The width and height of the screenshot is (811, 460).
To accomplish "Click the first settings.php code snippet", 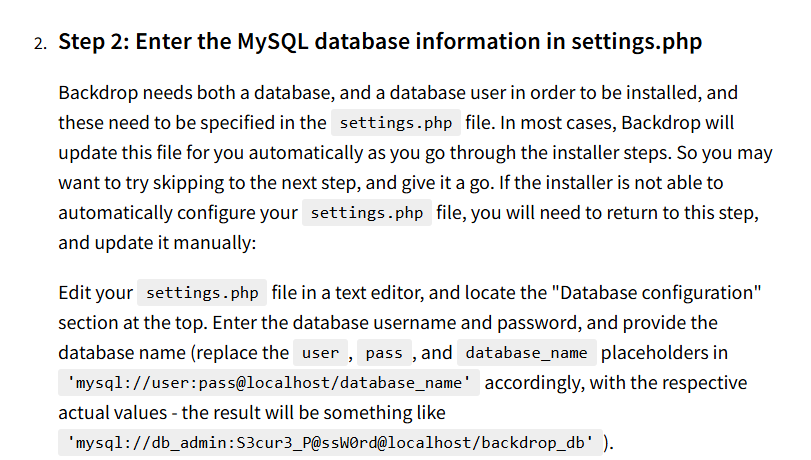I will click(x=396, y=123).
